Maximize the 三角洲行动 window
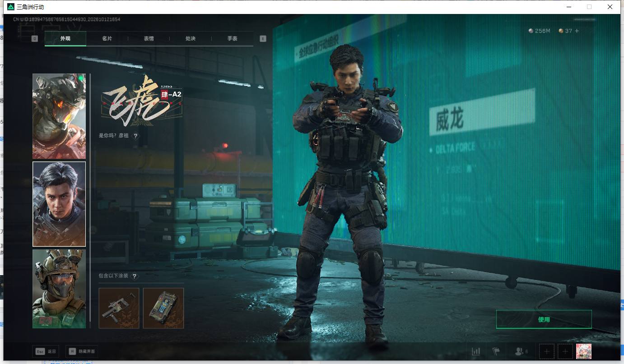The width and height of the screenshot is (624, 364). [589, 7]
